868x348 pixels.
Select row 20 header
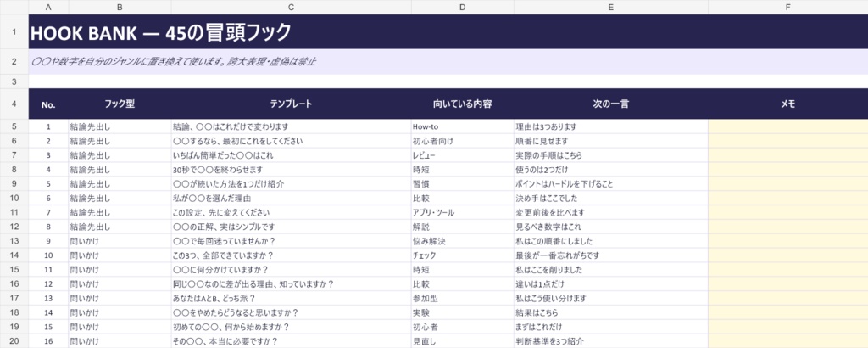[14, 341]
